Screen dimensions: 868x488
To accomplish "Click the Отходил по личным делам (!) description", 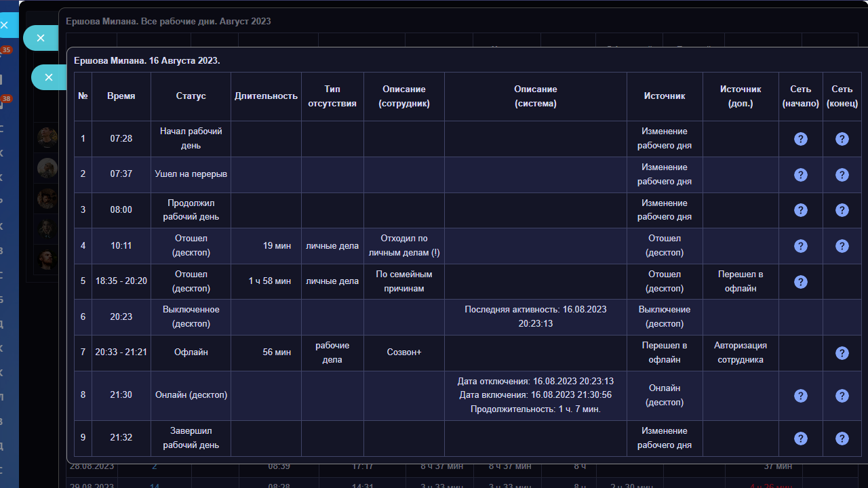I will click(404, 246).
